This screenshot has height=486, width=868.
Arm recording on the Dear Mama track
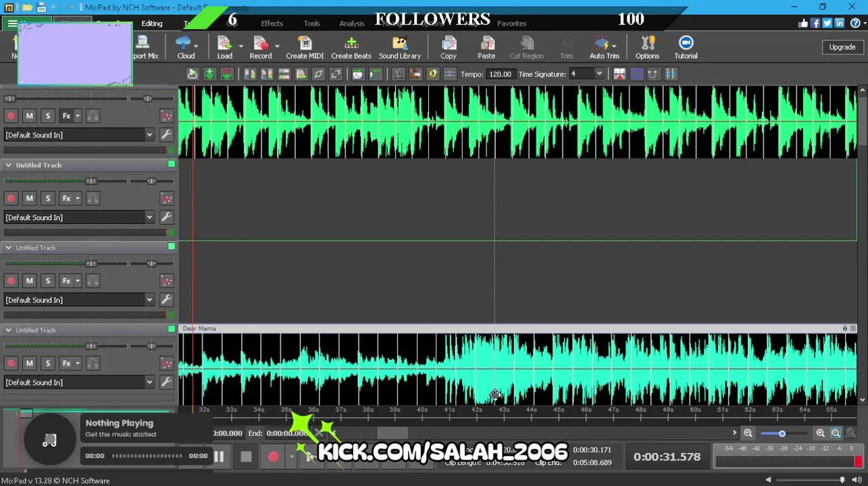11,363
